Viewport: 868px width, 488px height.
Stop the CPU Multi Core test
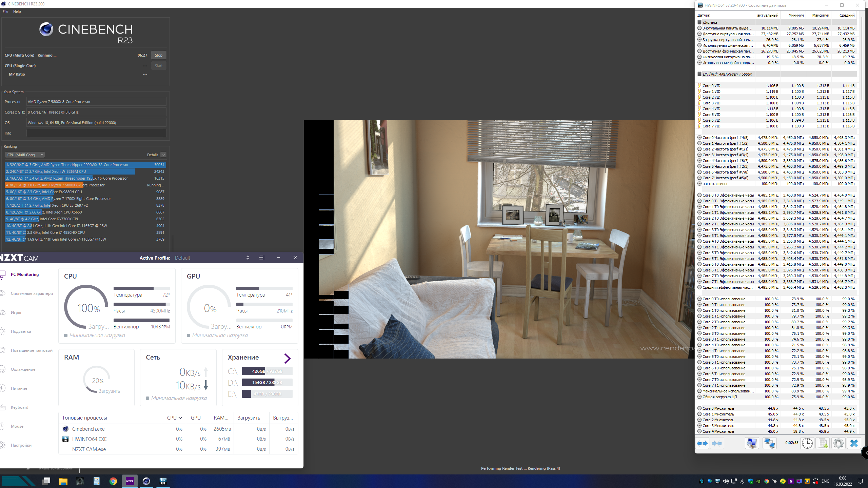(158, 55)
